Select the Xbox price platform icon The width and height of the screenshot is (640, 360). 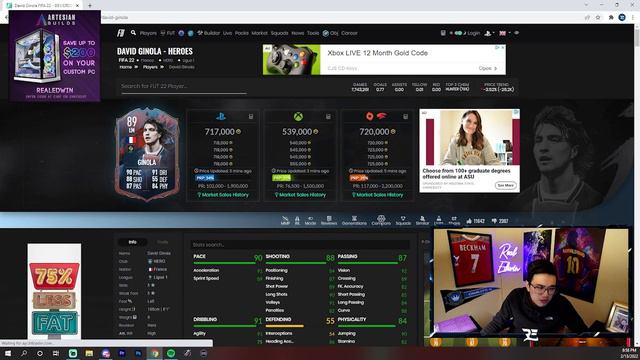tap(298, 117)
